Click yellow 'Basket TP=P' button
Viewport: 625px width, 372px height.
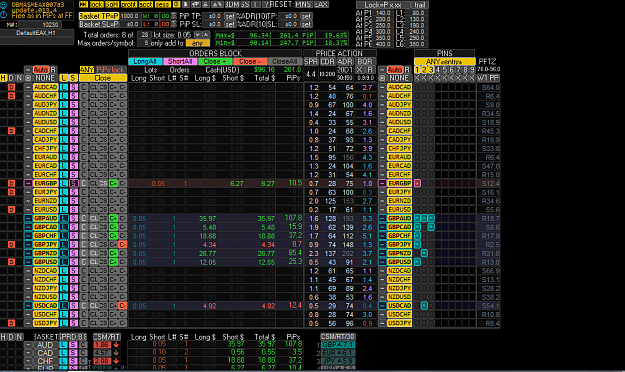[x=98, y=16]
